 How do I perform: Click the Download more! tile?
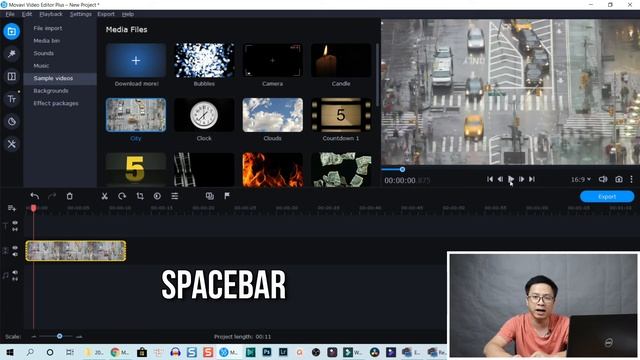(136, 60)
